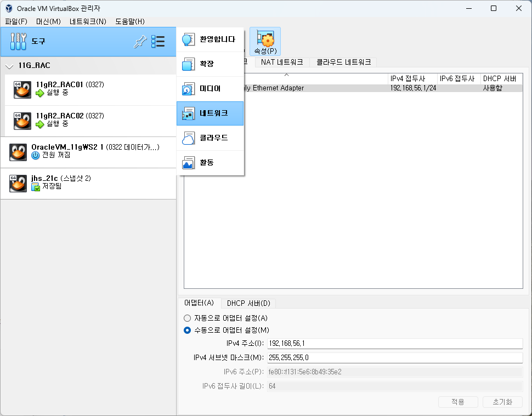
Task: Select 11gR2_RAC01 (0327) name text
Action: (70, 84)
